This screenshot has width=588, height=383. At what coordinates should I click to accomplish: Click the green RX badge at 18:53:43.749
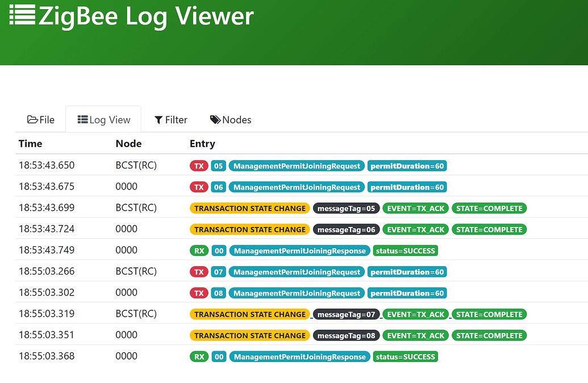(199, 250)
